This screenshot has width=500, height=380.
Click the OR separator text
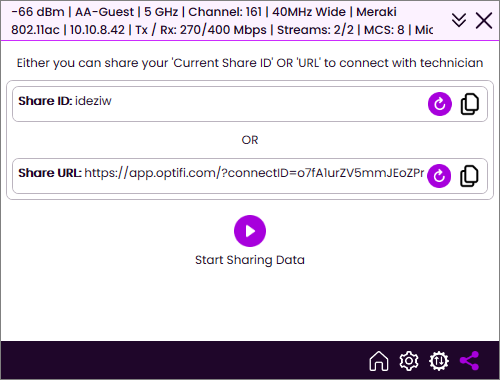(250, 140)
